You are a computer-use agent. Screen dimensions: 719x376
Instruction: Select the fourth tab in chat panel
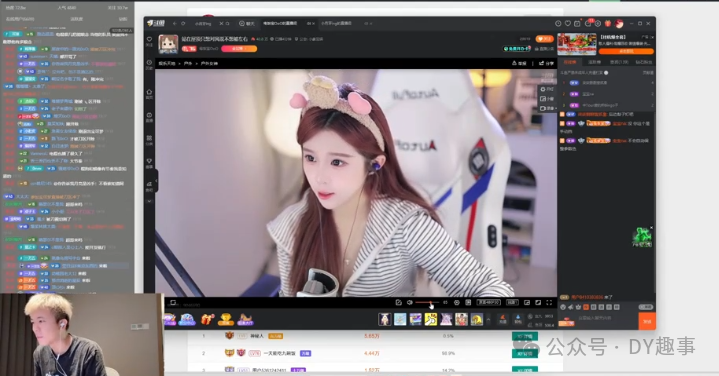pos(644,62)
